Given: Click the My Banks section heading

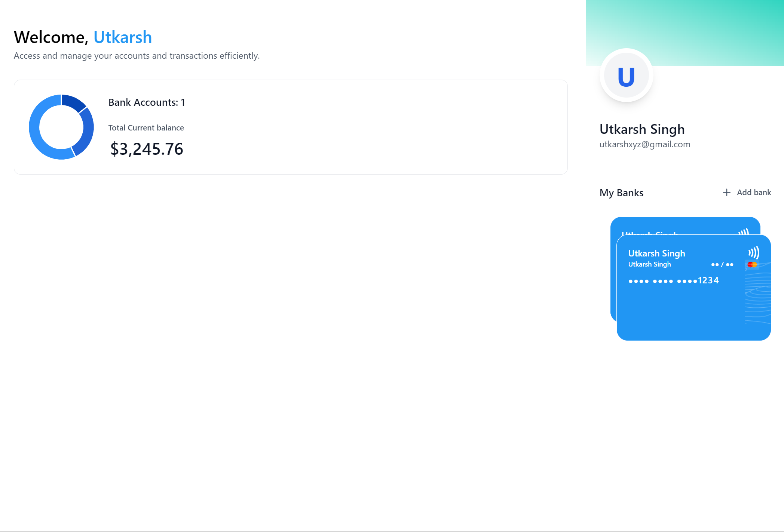Looking at the screenshot, I should [621, 193].
